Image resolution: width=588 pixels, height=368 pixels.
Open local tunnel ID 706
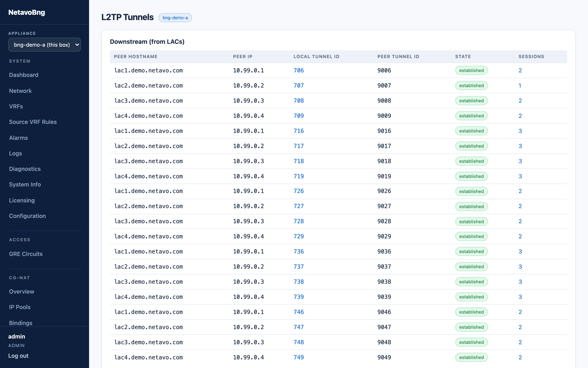point(299,70)
